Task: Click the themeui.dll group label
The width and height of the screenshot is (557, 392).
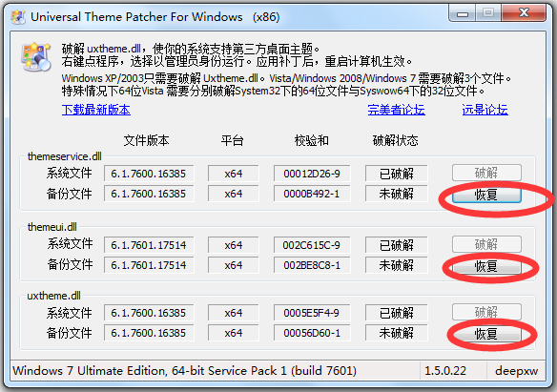Action: coord(52,227)
